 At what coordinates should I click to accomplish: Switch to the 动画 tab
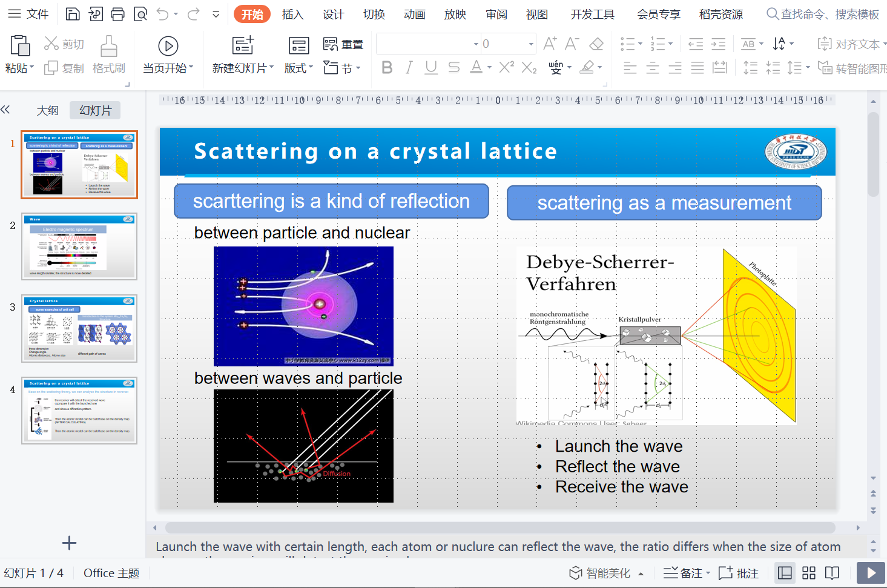coord(414,14)
